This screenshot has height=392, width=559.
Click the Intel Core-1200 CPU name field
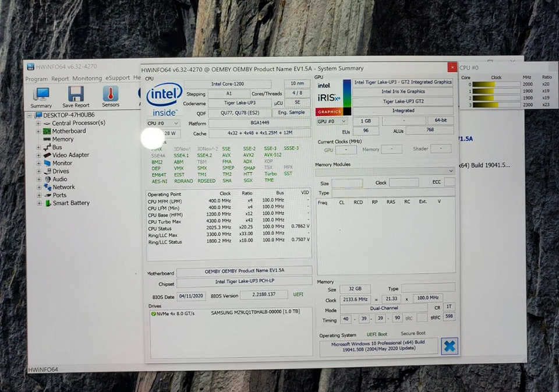[228, 84]
